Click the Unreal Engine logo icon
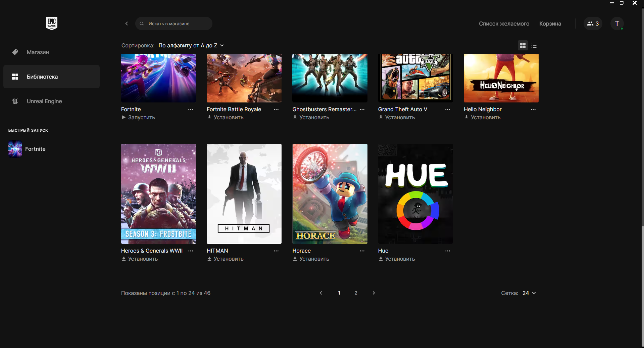 coord(15,101)
